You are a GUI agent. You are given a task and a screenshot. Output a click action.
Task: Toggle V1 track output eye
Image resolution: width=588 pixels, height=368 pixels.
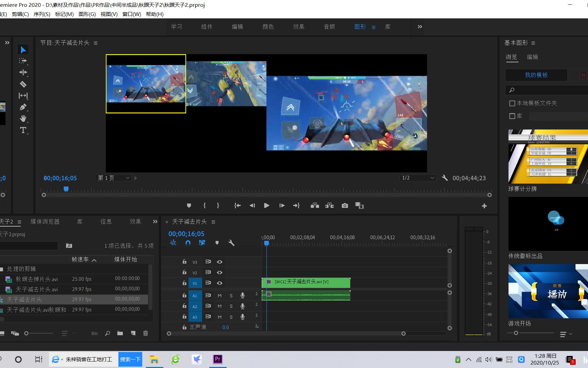click(x=219, y=283)
